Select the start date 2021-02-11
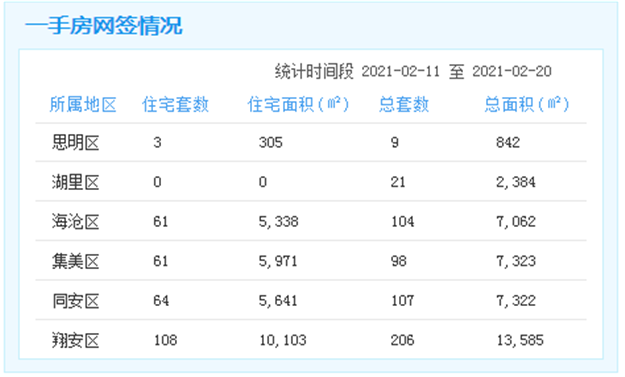This screenshot has height=377, width=625. point(400,72)
